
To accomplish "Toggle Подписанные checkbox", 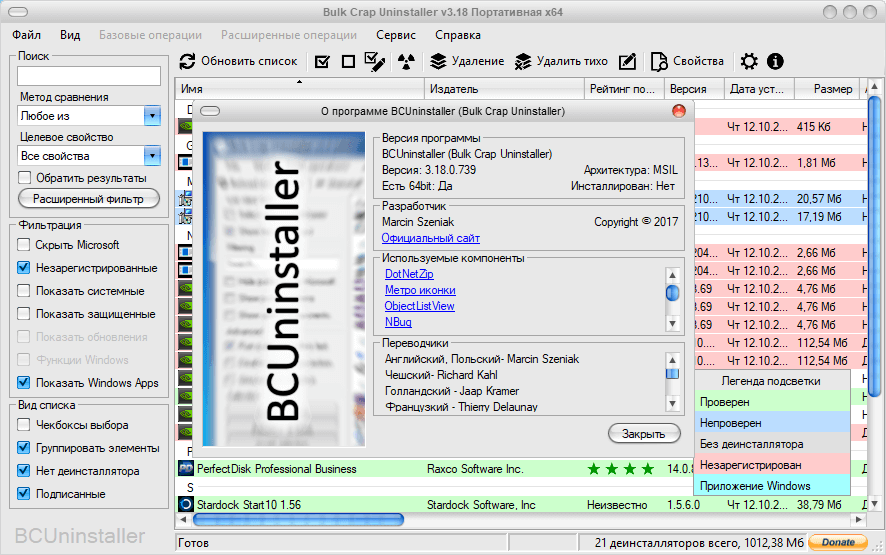I will [24, 493].
